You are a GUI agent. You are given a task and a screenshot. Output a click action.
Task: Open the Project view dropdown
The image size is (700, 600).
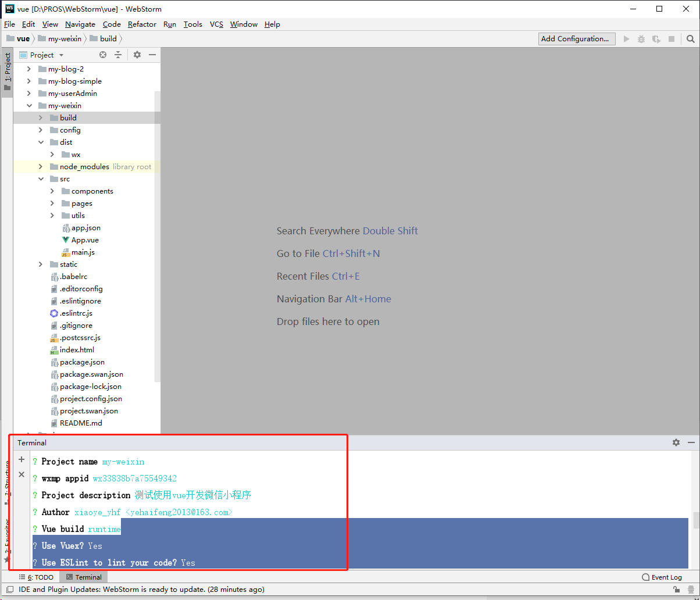[61, 55]
